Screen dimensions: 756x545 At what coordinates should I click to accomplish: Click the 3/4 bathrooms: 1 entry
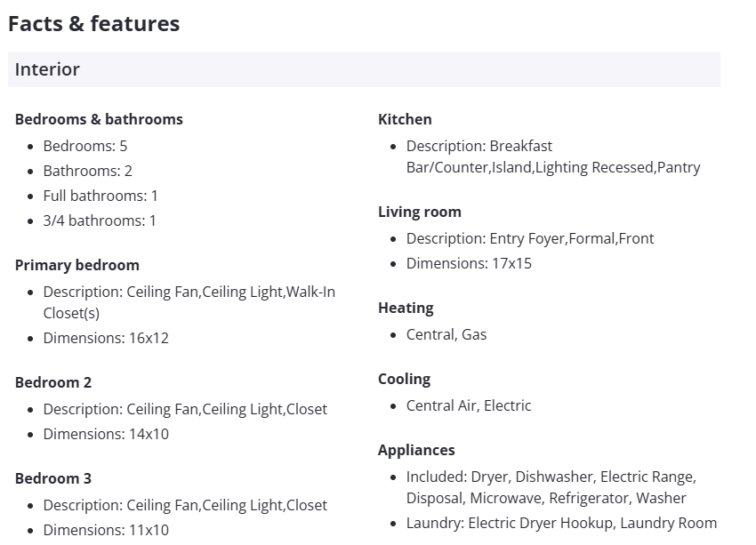pos(100,220)
